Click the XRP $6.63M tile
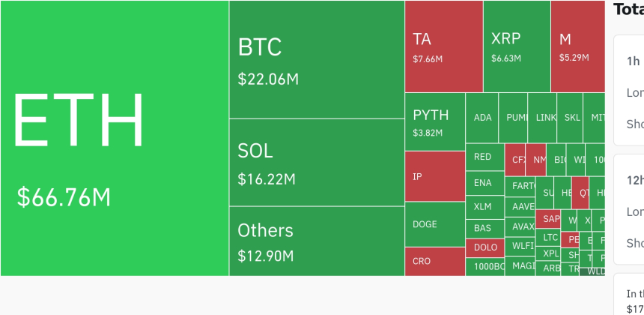Image resolution: width=644 pixels, height=315 pixels. tap(516, 46)
